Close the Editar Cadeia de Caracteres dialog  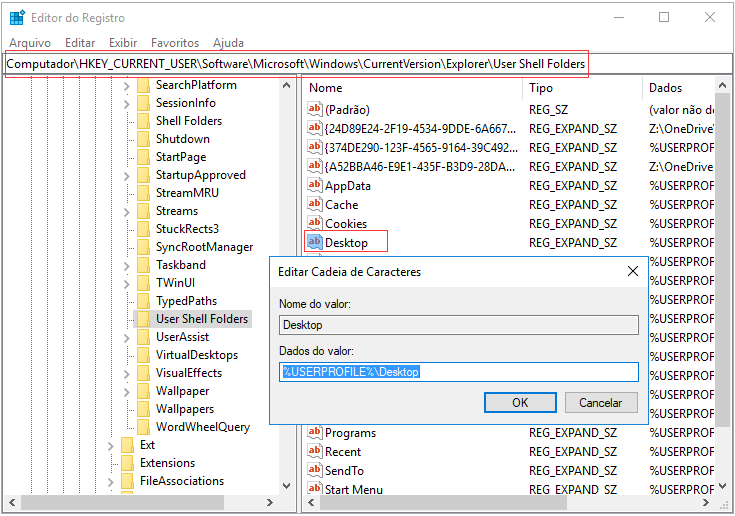coord(632,271)
